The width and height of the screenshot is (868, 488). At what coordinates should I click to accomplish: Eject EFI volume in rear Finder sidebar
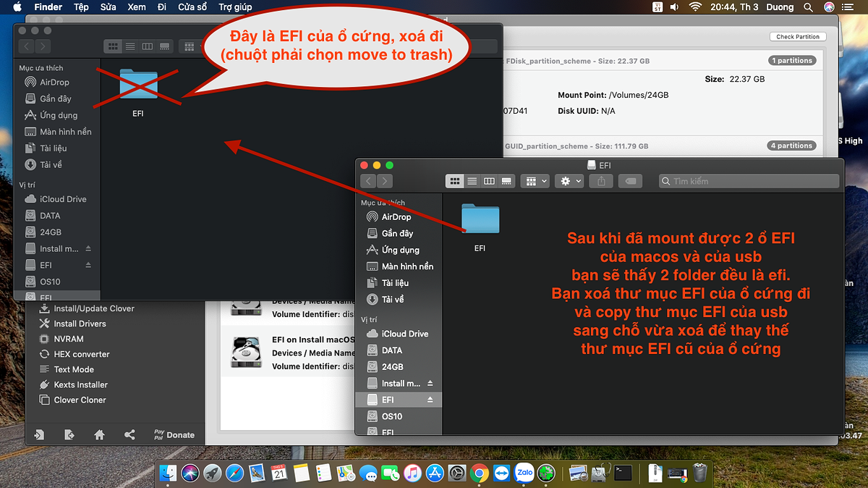click(88, 265)
